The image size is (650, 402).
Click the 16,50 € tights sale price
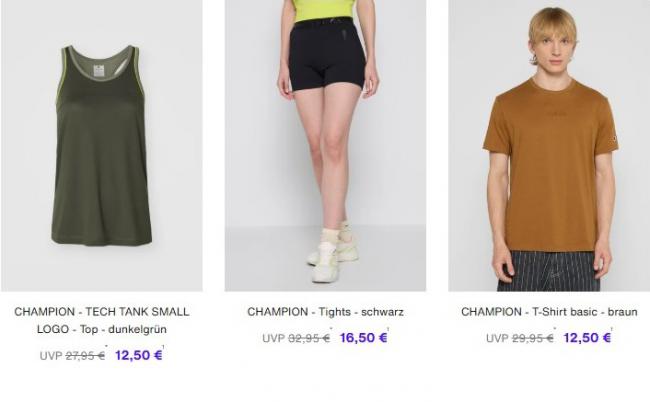[x=364, y=338]
